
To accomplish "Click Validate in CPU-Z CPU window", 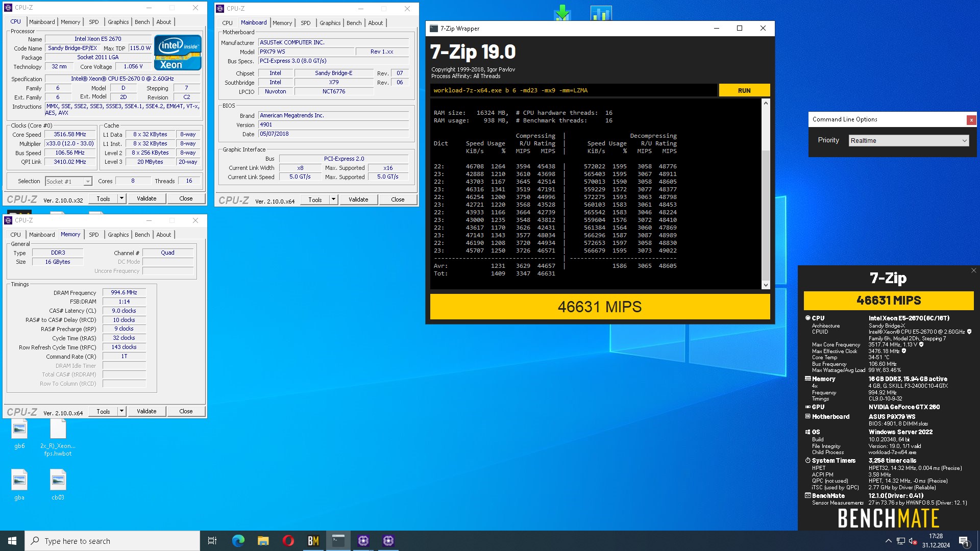I will (146, 198).
